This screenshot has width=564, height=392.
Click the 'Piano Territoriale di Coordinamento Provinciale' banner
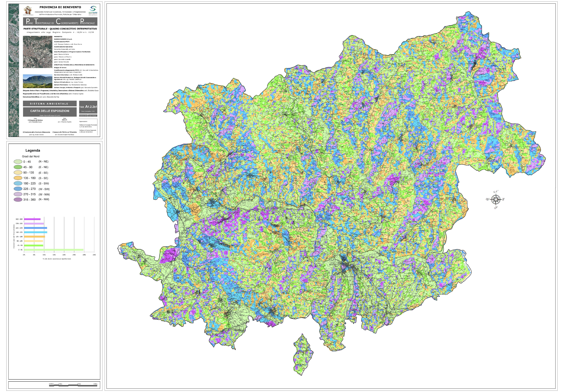(x=60, y=22)
